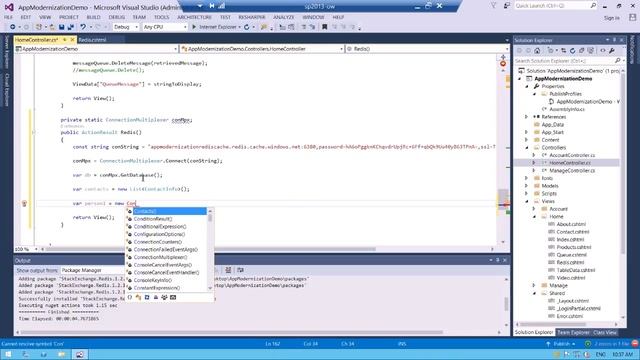Image resolution: width=640 pixels, height=360 pixels.
Task: Click Toggle Word Wrap icon in Output panel
Action: tap(240, 270)
